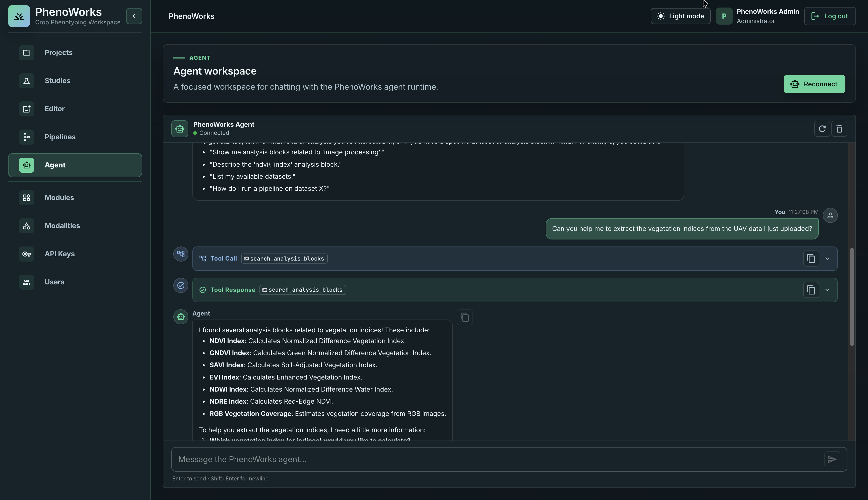Click the chat vertical scrollbar thumb
Viewport: 868px width, 500px height.
click(851, 297)
